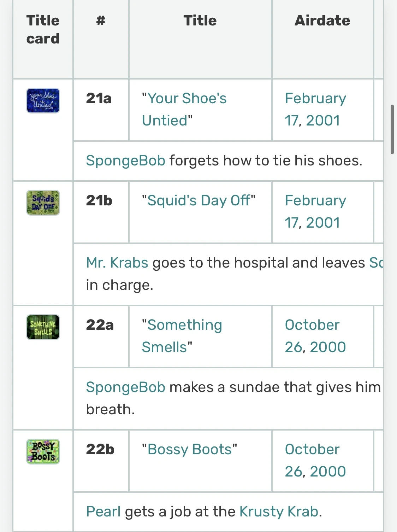Image resolution: width=397 pixels, height=532 pixels.
Task: Open the "Squid's Day Off" episode title link
Action: (198, 200)
